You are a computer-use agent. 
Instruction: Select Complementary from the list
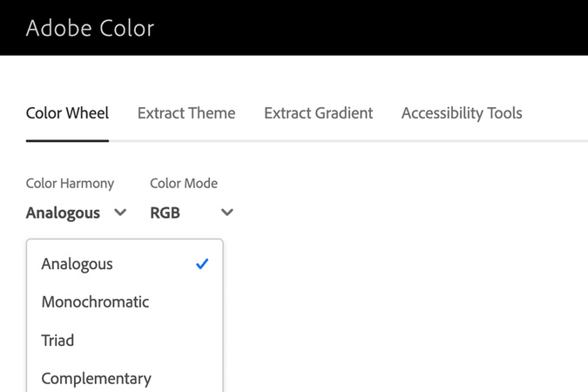click(125, 378)
